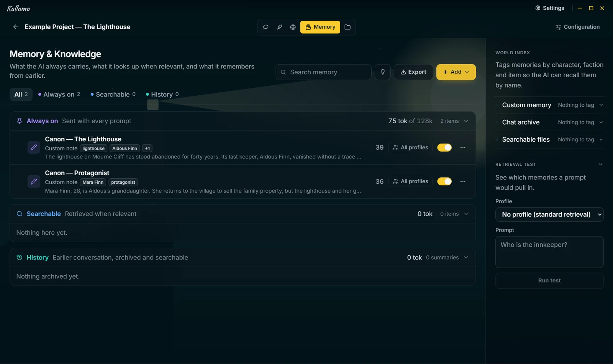Select the All filter tab

tap(21, 94)
